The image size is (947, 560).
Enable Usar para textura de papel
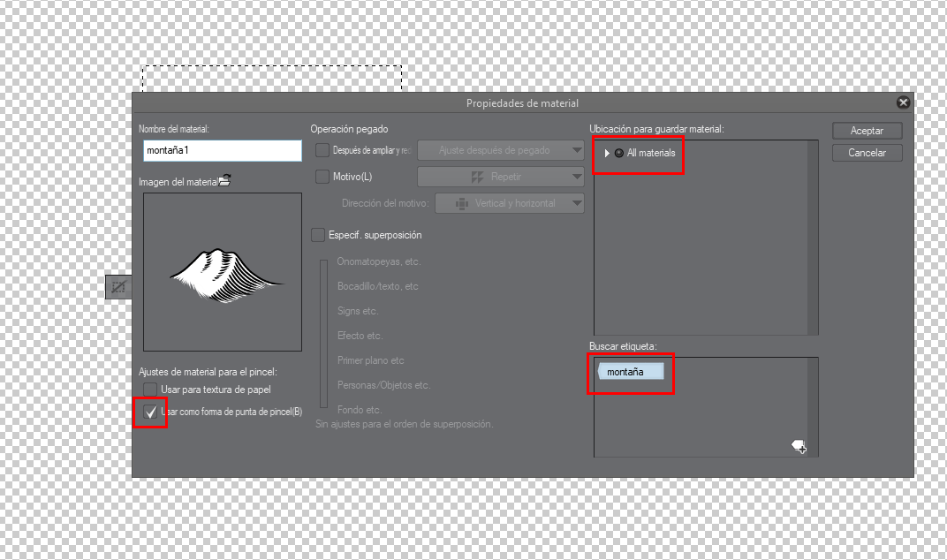tap(150, 390)
